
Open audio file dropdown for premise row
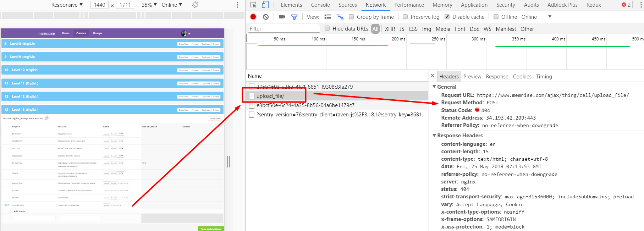(121, 134)
